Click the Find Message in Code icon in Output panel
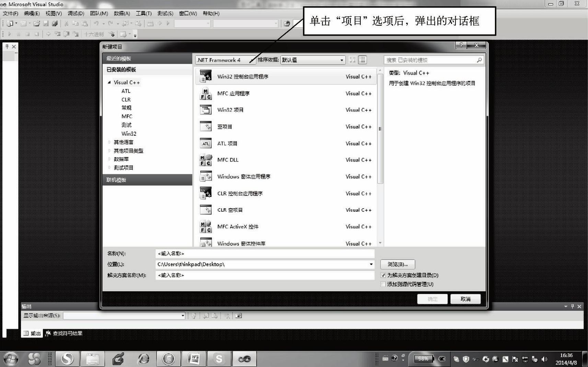This screenshot has width=588, height=367. [x=194, y=315]
